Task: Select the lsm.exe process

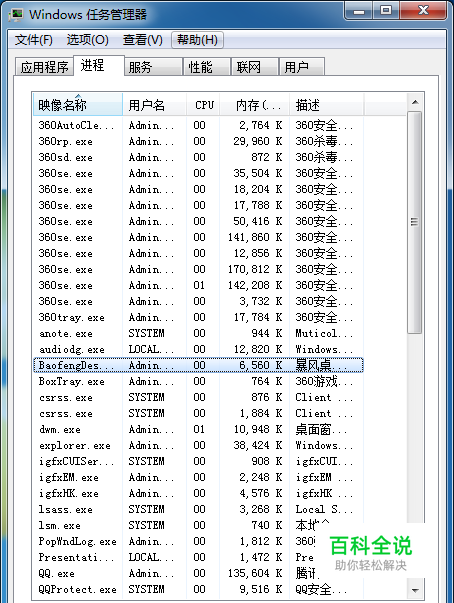Action: coord(198,526)
